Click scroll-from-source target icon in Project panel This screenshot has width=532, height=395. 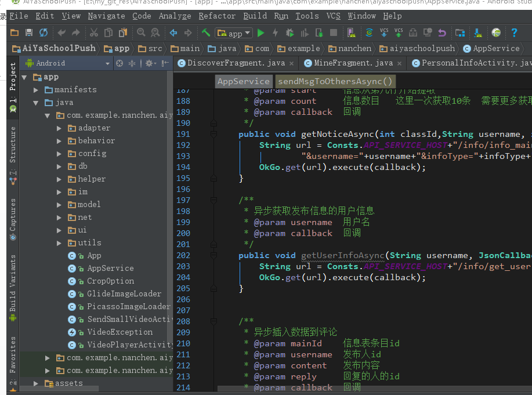[120, 63]
